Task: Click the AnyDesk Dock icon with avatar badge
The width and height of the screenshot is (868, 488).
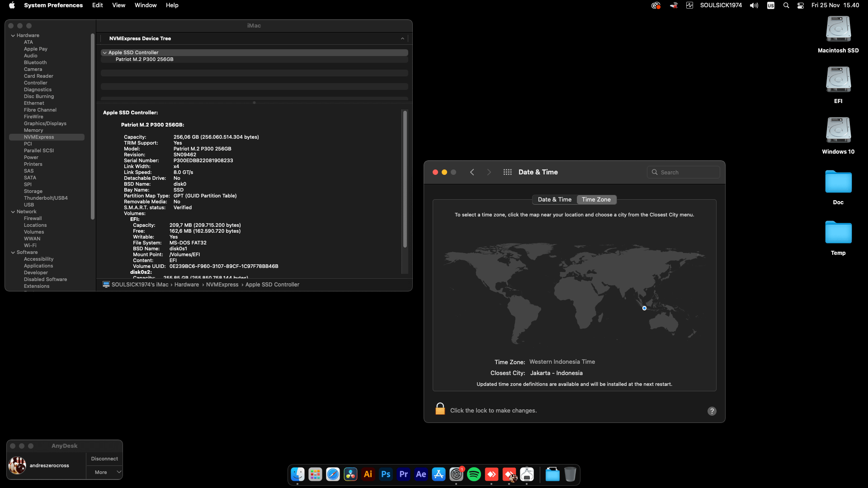Action: 509,474
